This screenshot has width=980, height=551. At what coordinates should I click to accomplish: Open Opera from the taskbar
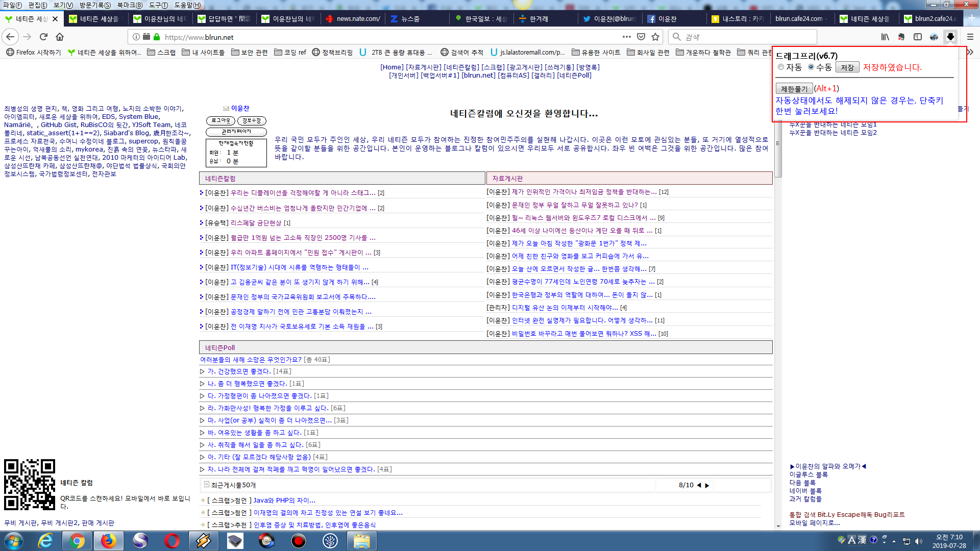point(172,541)
